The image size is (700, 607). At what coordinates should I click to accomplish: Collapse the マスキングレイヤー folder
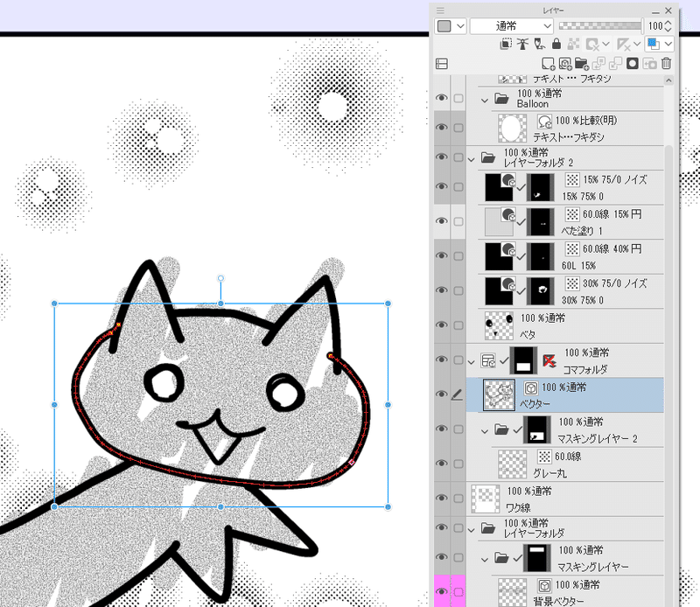coord(485,559)
